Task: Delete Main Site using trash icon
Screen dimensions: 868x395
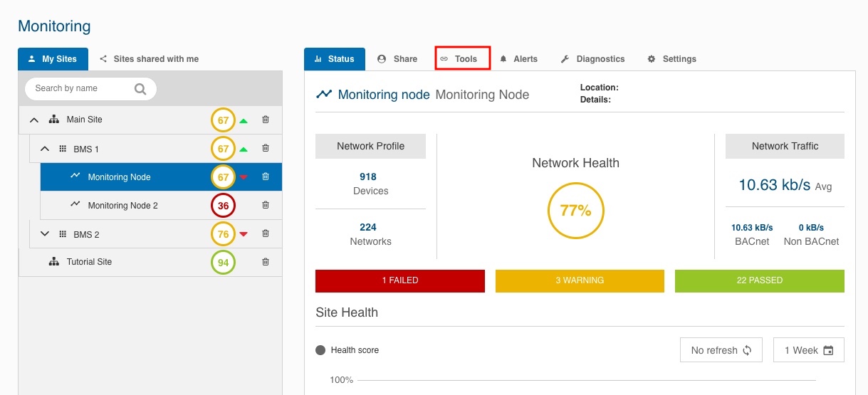Action: pyautogui.click(x=266, y=120)
